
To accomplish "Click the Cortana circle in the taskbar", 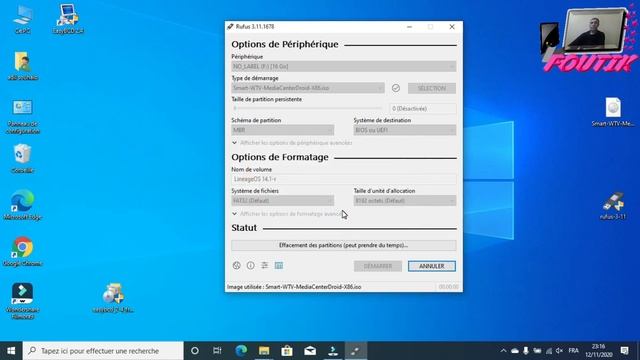I will click(195, 351).
